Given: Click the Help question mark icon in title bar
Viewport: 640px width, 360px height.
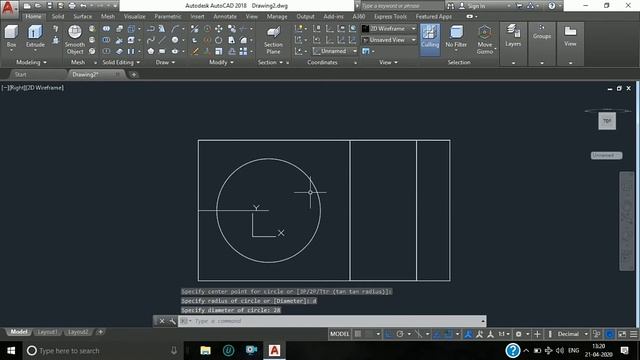Looking at the screenshot, I should (552, 6).
